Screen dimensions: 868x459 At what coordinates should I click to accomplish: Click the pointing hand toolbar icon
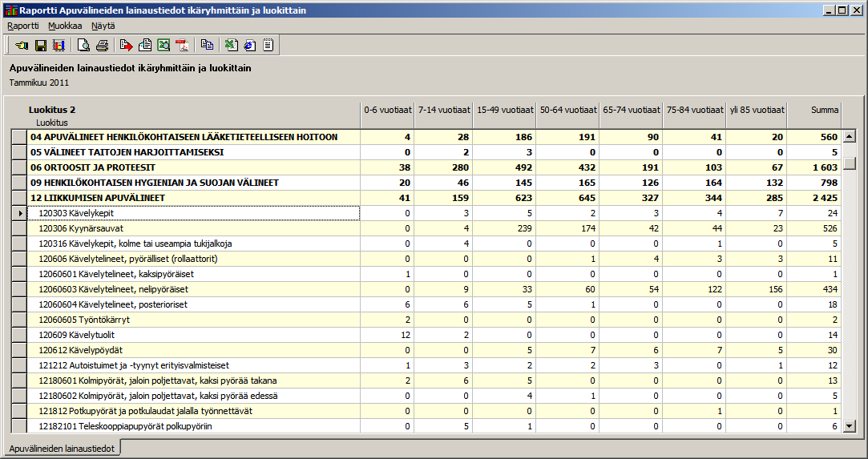tap(22, 46)
